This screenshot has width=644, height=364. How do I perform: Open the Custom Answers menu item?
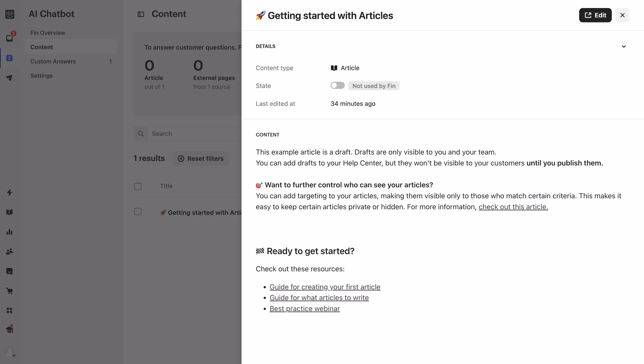53,61
